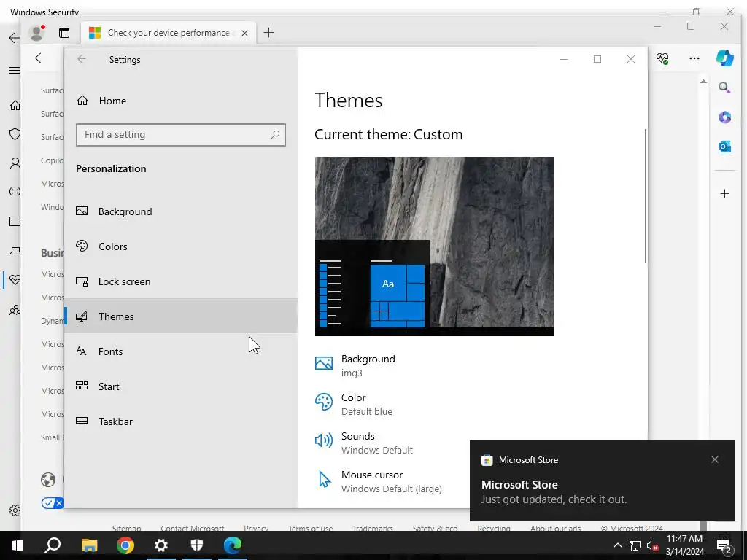Open Background img3 theme option
747x560 pixels.
pyautogui.click(x=355, y=365)
